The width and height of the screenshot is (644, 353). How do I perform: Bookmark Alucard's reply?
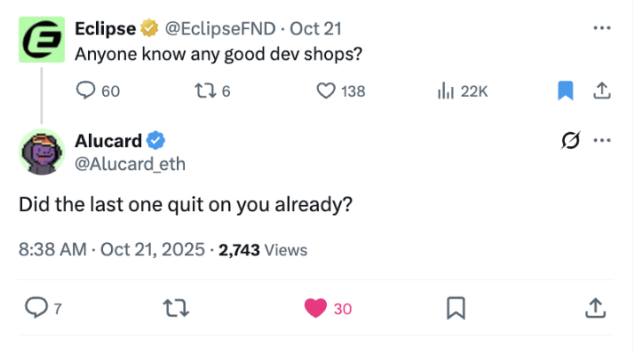pyautogui.click(x=455, y=308)
